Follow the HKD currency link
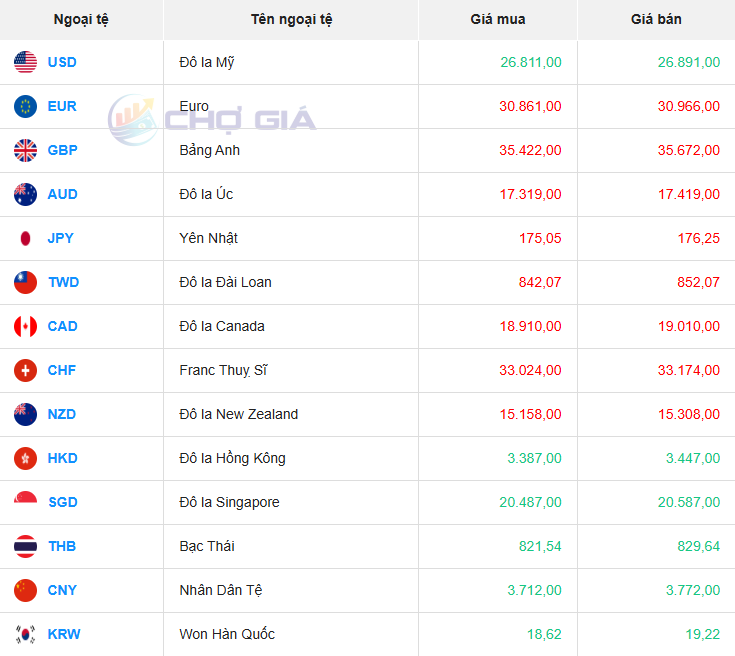Viewport: 735px width, 656px height. click(62, 458)
